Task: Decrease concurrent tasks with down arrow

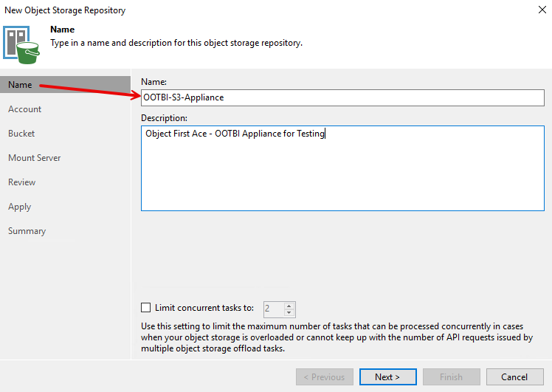Action: [x=289, y=312]
